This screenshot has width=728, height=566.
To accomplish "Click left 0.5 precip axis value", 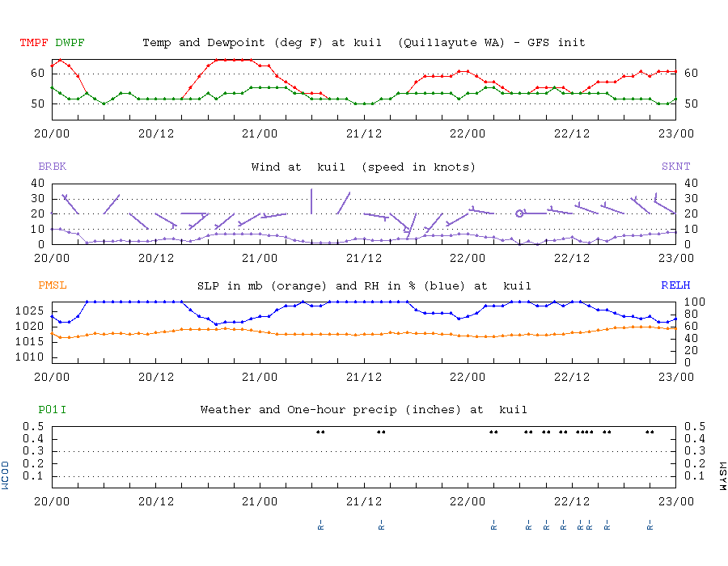I will (34, 426).
